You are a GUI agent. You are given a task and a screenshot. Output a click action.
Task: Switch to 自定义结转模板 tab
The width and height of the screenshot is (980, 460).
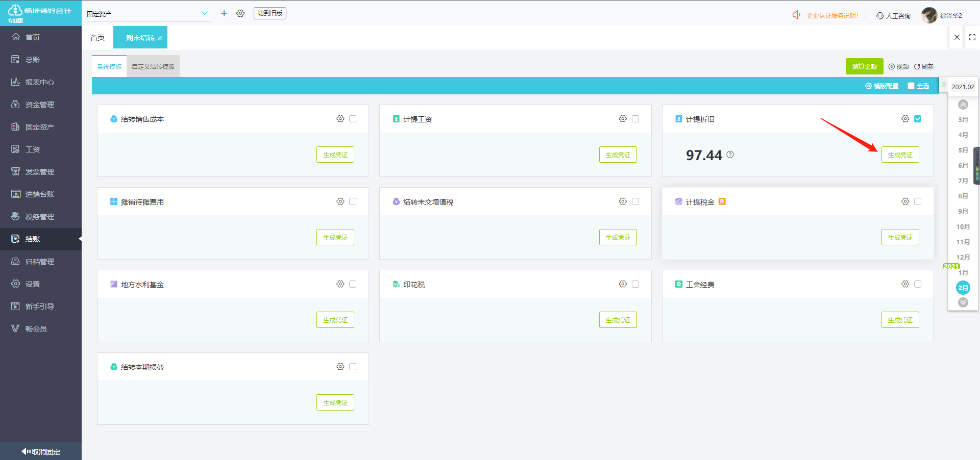pyautogui.click(x=153, y=67)
